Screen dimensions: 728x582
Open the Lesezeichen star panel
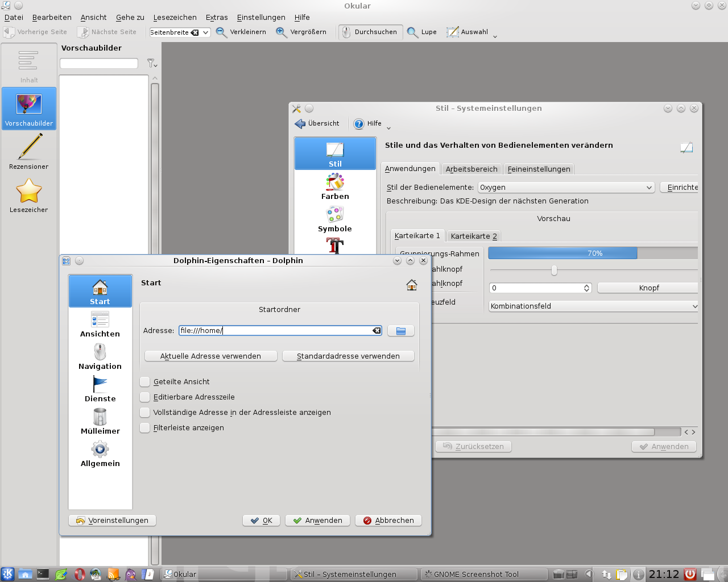tap(28, 195)
